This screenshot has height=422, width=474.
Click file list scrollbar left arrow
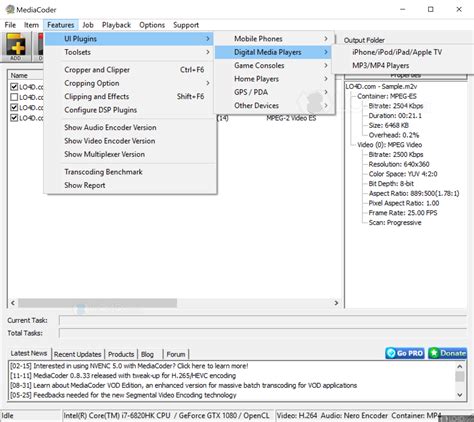pyautogui.click(x=13, y=303)
